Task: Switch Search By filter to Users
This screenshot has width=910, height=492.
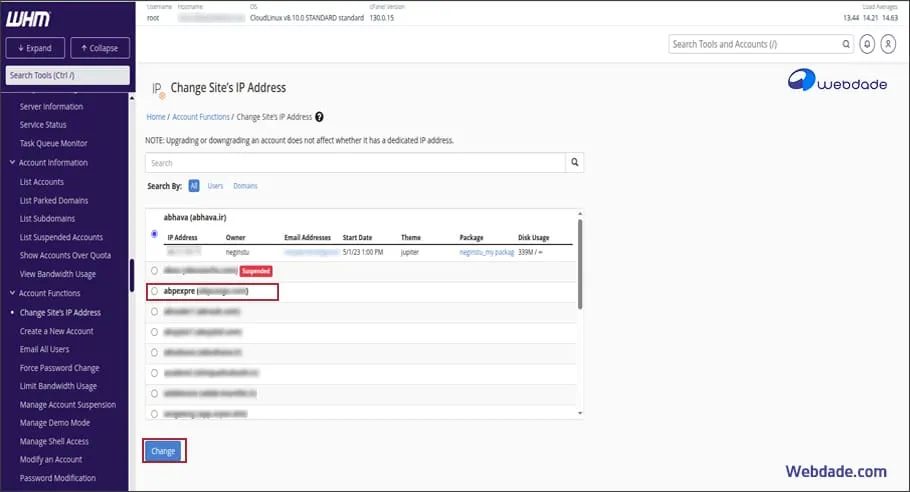Action: coord(215,186)
